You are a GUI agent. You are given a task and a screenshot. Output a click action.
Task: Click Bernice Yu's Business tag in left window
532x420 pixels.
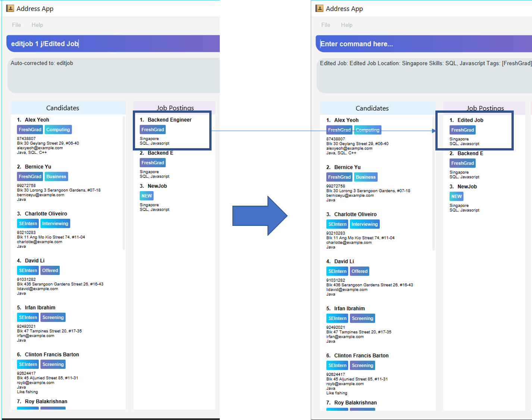point(56,177)
